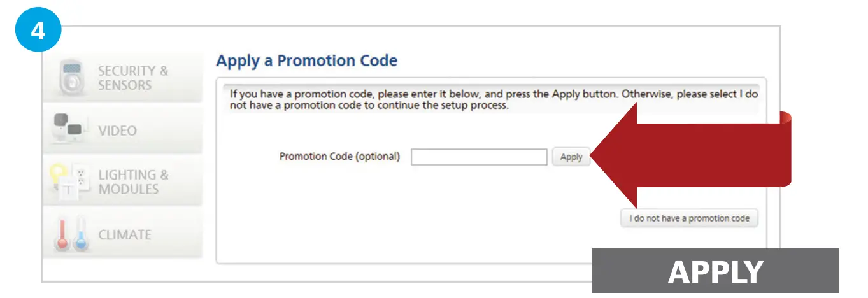Click the wall outlet module icon
This screenshot has height=298, width=868.
(x=81, y=176)
